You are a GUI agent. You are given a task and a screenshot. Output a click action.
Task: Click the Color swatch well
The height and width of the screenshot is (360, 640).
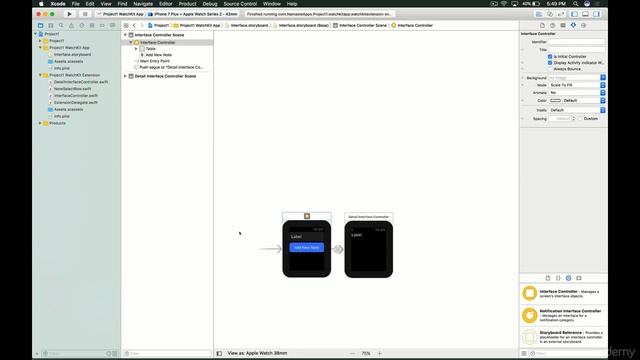[556, 100]
